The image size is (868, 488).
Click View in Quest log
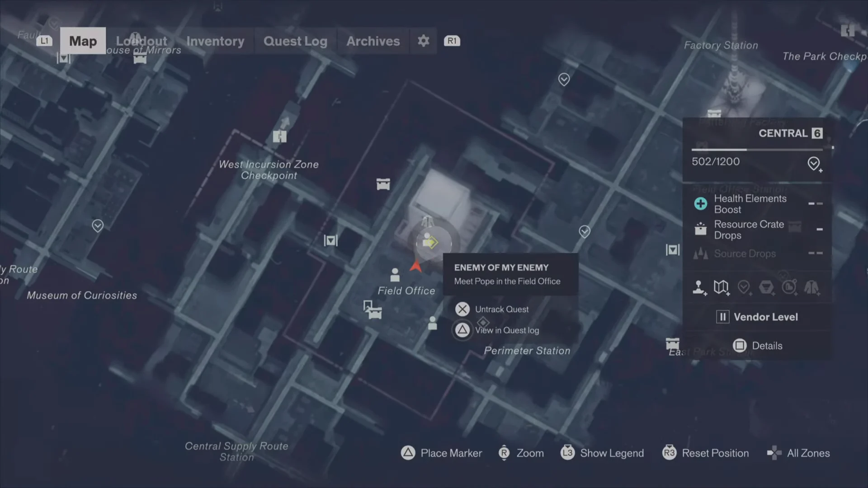[497, 330]
